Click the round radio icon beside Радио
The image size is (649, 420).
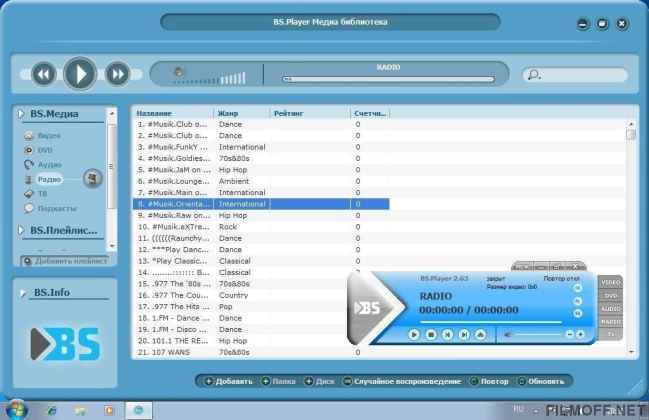(x=92, y=178)
